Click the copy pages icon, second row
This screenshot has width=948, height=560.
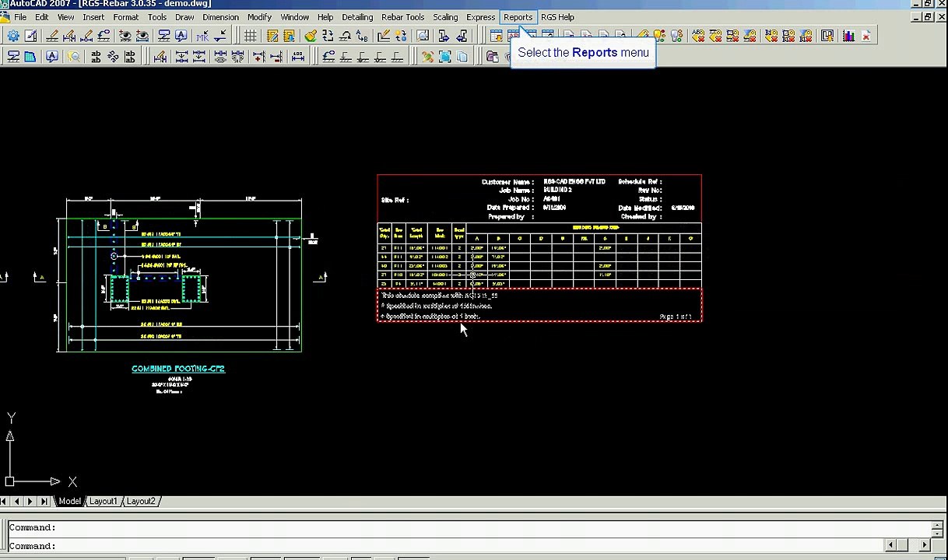click(462, 56)
